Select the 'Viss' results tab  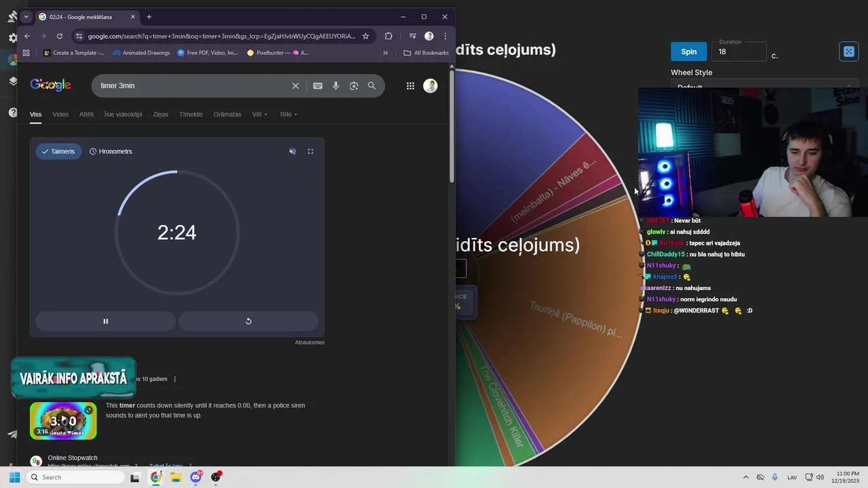(35, 115)
